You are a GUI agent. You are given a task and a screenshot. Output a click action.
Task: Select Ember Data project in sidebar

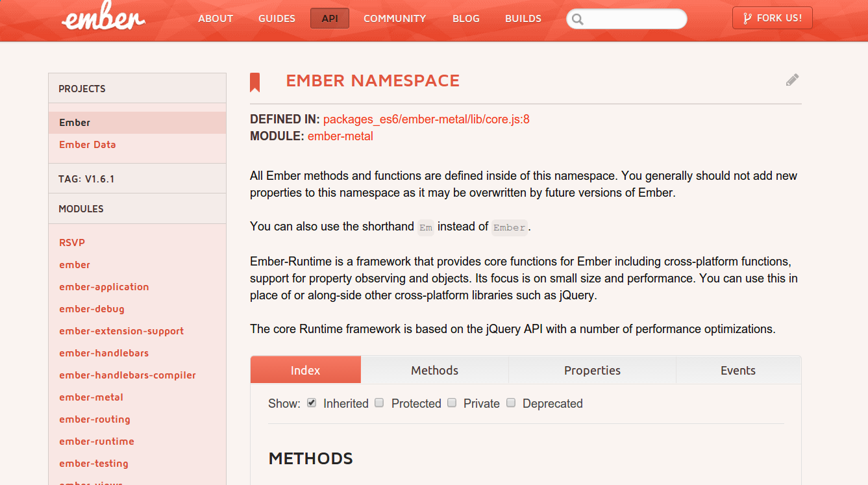[x=88, y=145]
